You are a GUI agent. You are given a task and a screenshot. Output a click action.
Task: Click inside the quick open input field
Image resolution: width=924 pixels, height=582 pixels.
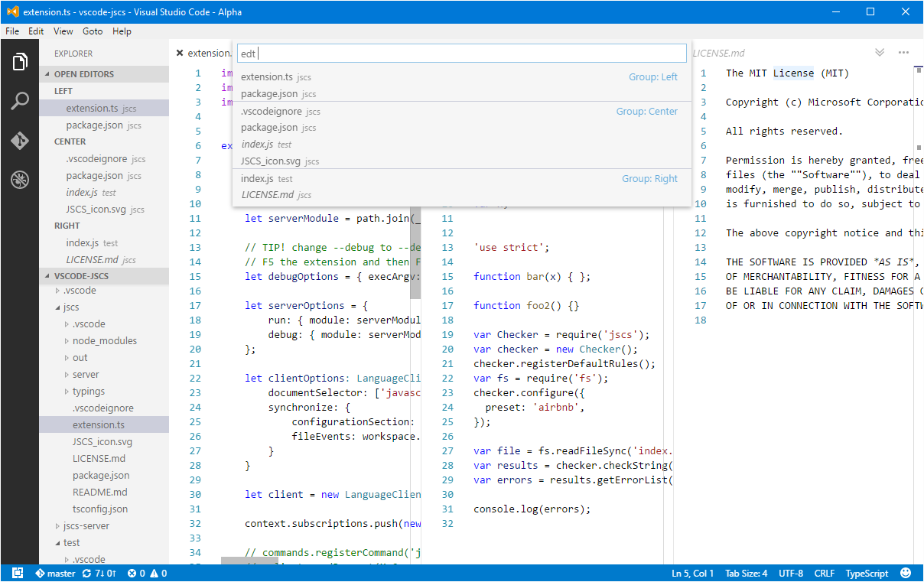coord(459,54)
